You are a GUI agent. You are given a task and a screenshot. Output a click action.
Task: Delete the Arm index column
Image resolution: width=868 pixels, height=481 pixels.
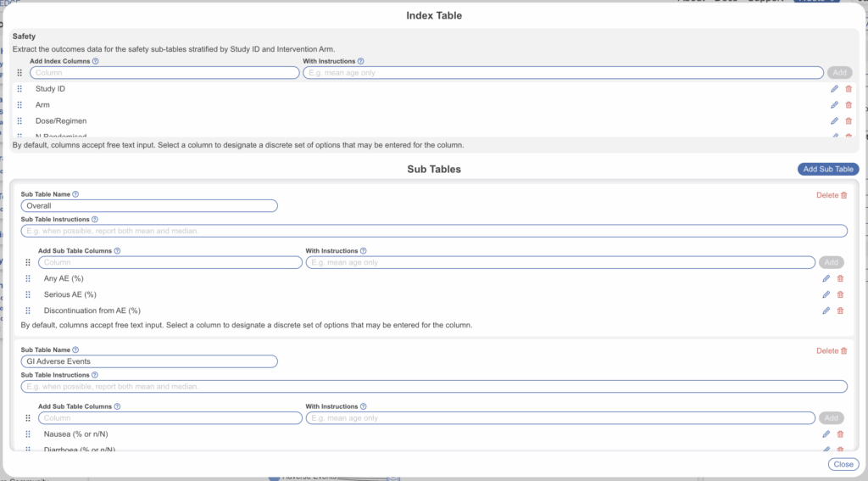point(849,105)
